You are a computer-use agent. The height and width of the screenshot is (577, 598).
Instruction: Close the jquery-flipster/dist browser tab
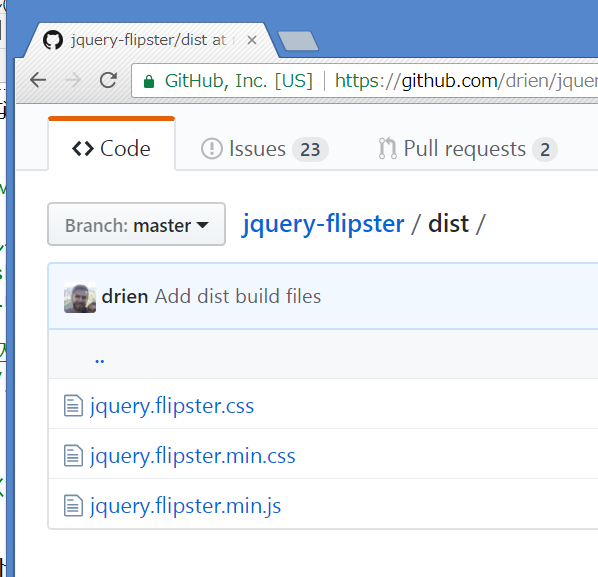tap(252, 40)
